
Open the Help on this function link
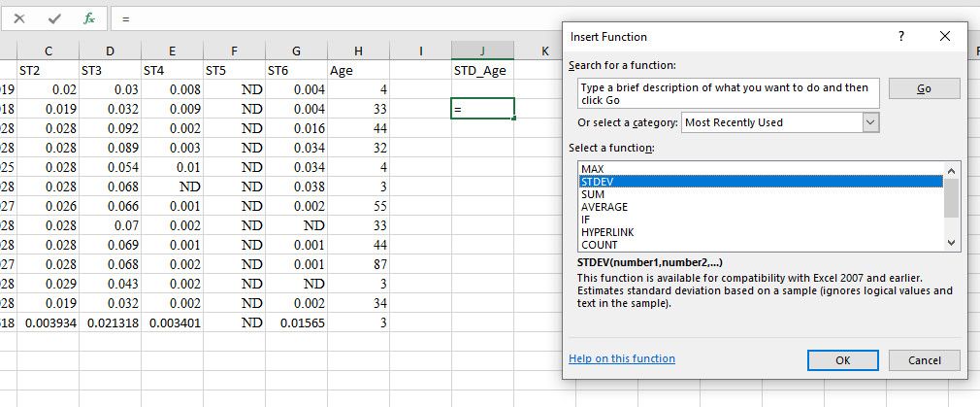[622, 358]
